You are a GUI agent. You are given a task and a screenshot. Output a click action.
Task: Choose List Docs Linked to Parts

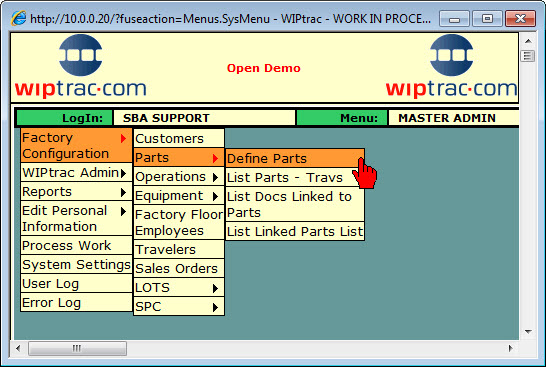tap(295, 204)
